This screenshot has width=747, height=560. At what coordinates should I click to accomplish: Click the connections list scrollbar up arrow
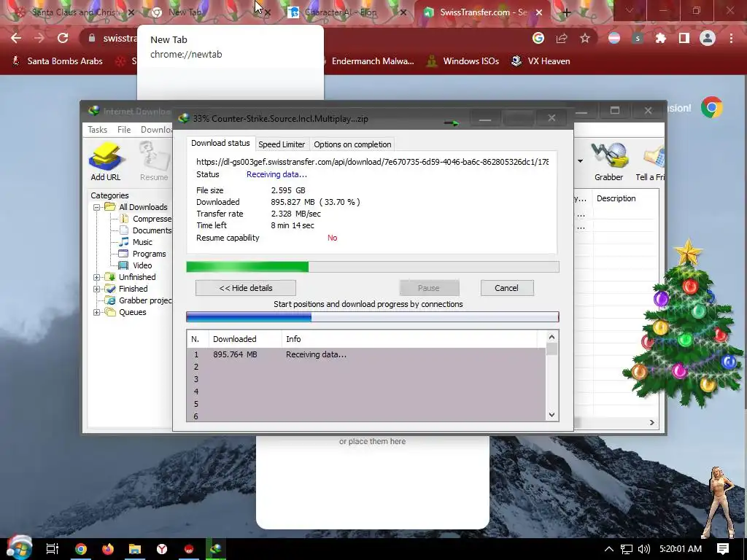pyautogui.click(x=551, y=337)
